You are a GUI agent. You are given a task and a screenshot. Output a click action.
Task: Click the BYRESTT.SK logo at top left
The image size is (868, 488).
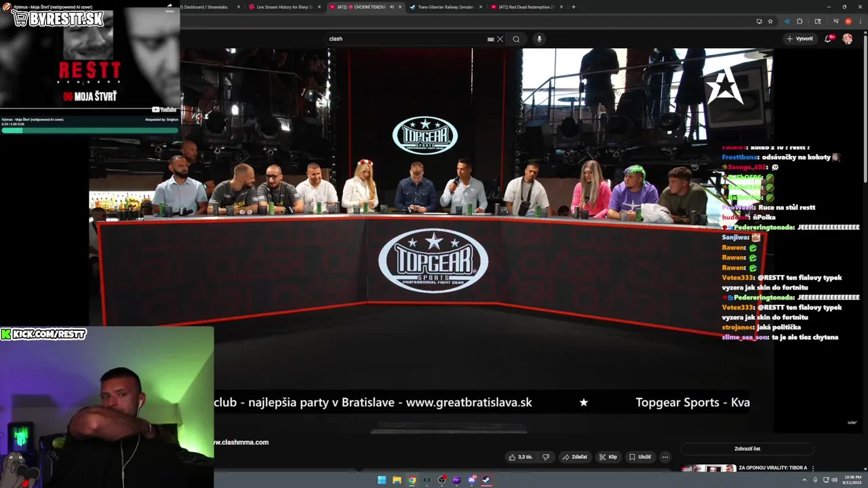point(58,18)
